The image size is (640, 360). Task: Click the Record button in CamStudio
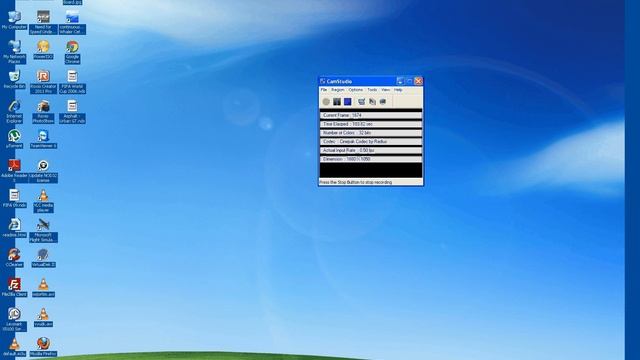tap(326, 102)
